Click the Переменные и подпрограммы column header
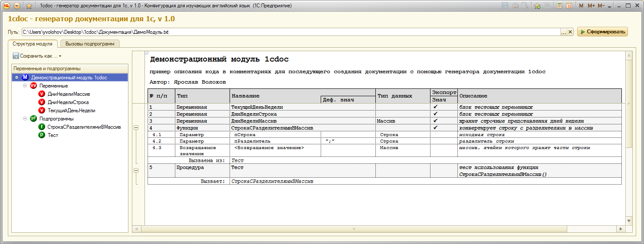Image resolution: width=644 pixels, height=244 pixels. tap(70, 68)
